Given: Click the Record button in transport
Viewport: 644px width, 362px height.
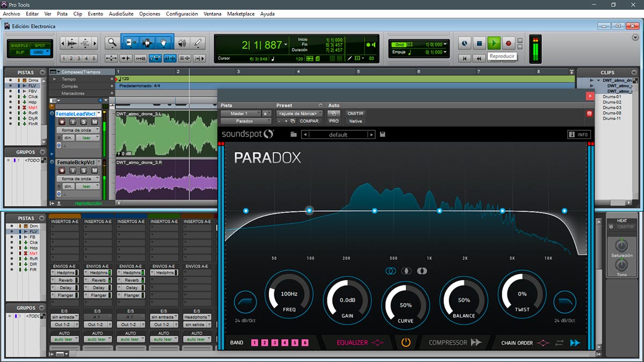Looking at the screenshot, I should point(509,43).
